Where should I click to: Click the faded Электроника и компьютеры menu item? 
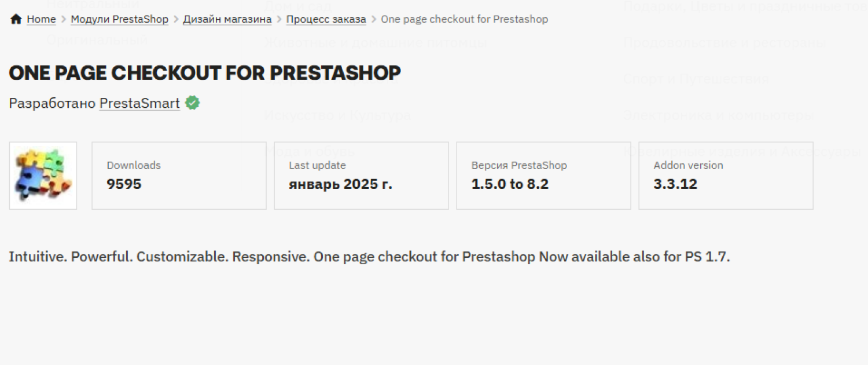point(718,115)
